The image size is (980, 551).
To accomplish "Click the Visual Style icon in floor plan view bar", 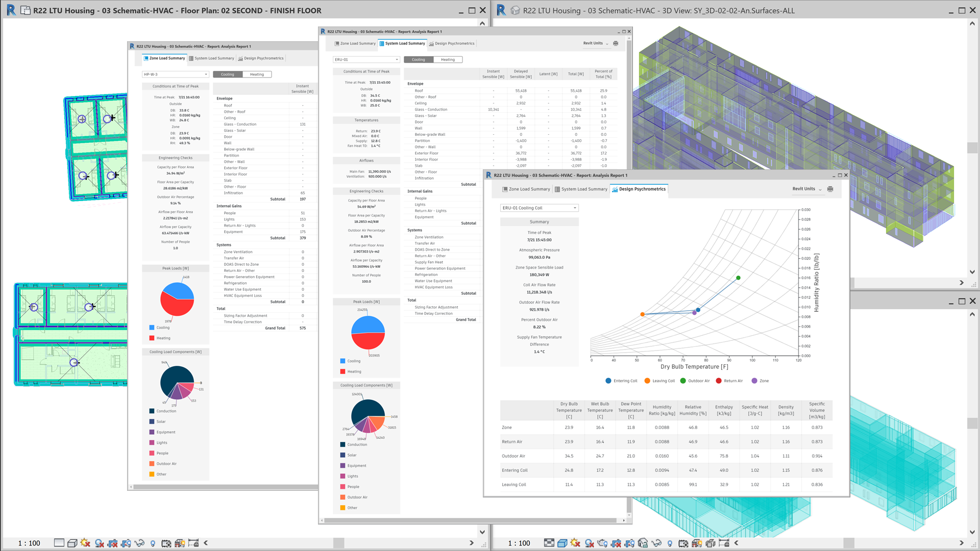I will point(72,543).
